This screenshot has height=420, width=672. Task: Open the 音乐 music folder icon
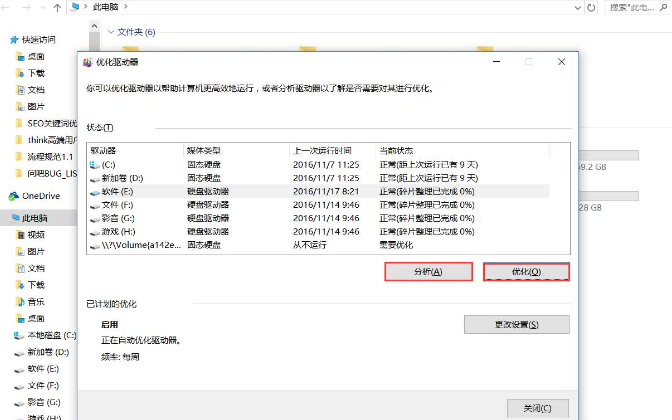tap(22, 302)
